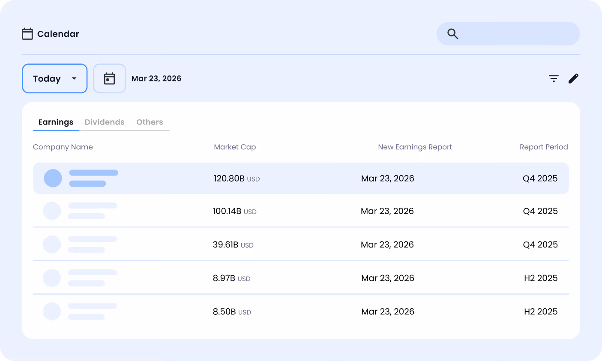Select the 100.14B USD market cap cell
This screenshot has width=602, height=364.
[x=235, y=211]
